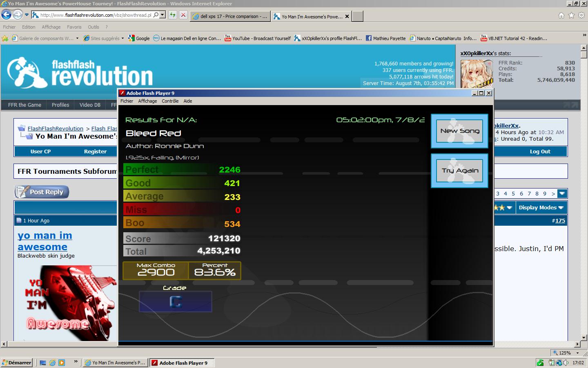588x368 pixels.
Task: Open YouTube - Broadcast Yourself bookmark
Action: (x=258, y=38)
